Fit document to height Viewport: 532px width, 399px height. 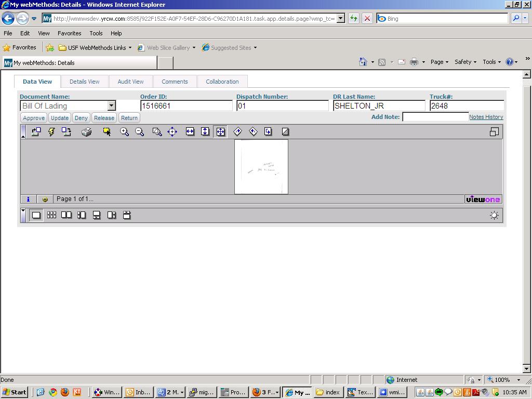tap(205, 131)
